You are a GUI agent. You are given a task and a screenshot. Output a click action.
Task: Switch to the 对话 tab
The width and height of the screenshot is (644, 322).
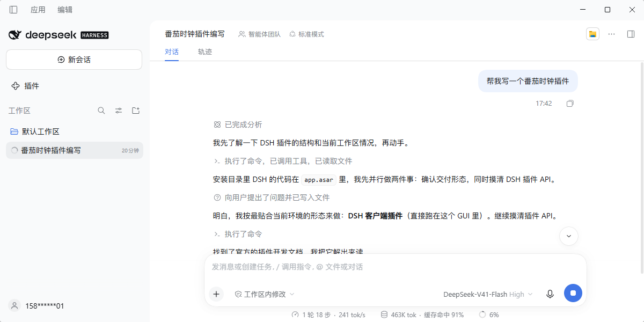pyautogui.click(x=172, y=52)
